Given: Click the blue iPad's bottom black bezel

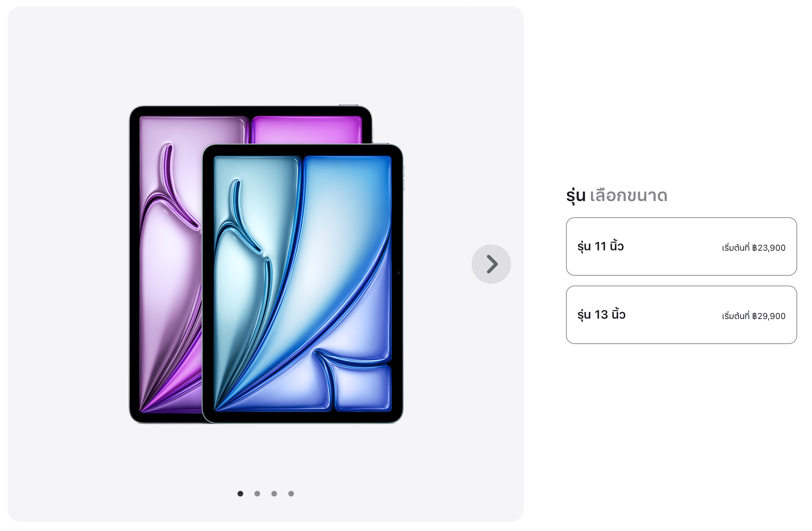Looking at the screenshot, I should (303, 417).
